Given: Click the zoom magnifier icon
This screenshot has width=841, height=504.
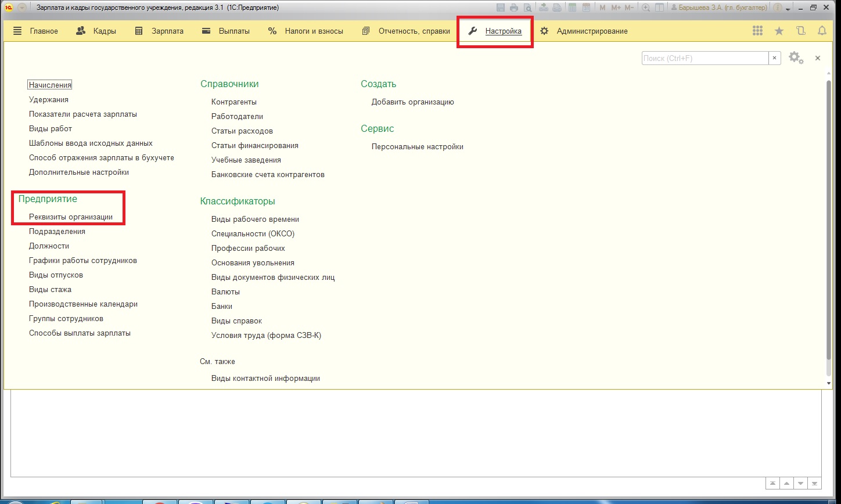Looking at the screenshot, I should click(x=645, y=8).
